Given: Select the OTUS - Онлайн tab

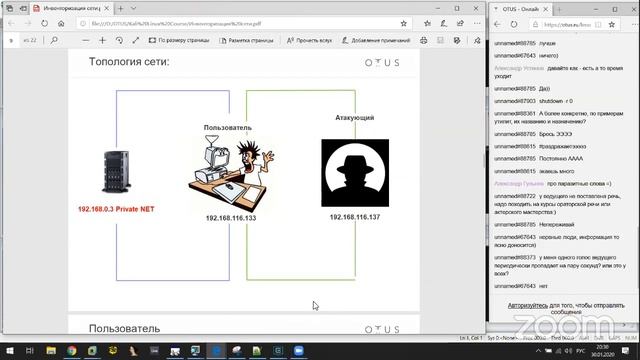Looking at the screenshot, I should (x=521, y=9).
